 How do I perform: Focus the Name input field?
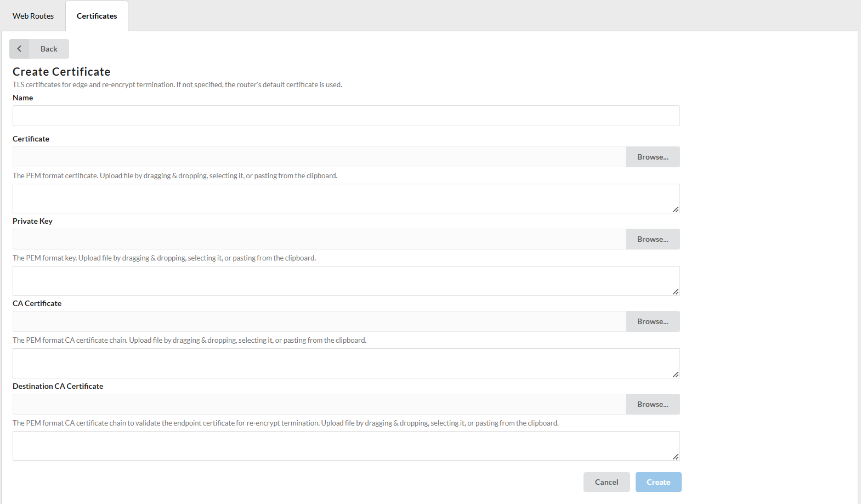click(345, 116)
